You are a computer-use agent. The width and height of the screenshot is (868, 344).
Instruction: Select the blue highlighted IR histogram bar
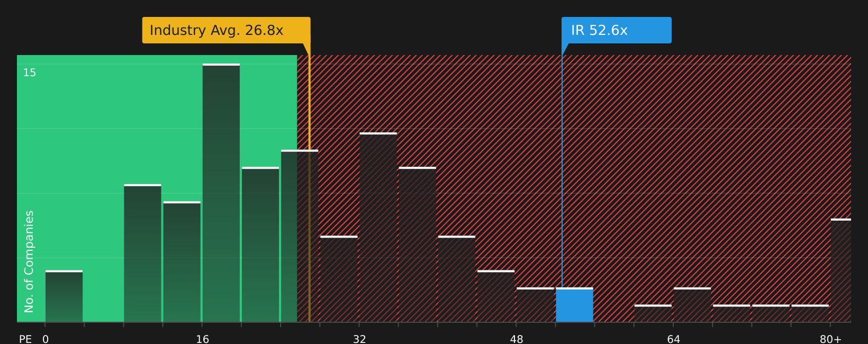click(x=574, y=305)
